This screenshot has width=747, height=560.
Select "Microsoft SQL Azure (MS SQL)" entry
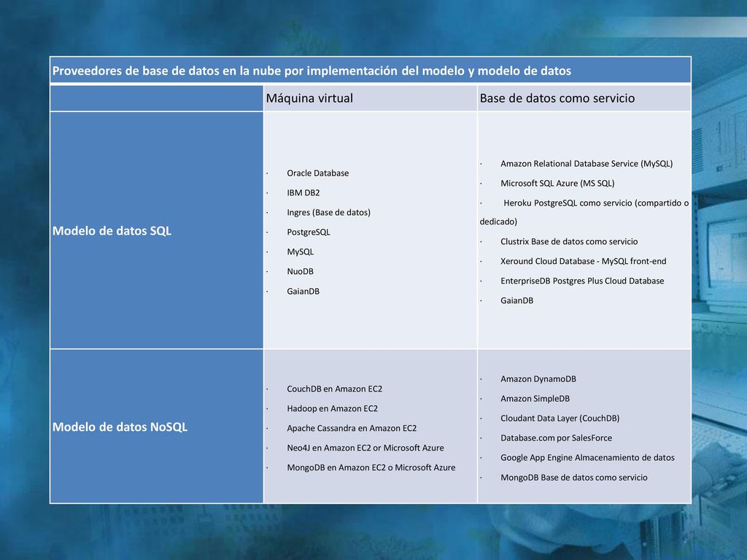557,183
